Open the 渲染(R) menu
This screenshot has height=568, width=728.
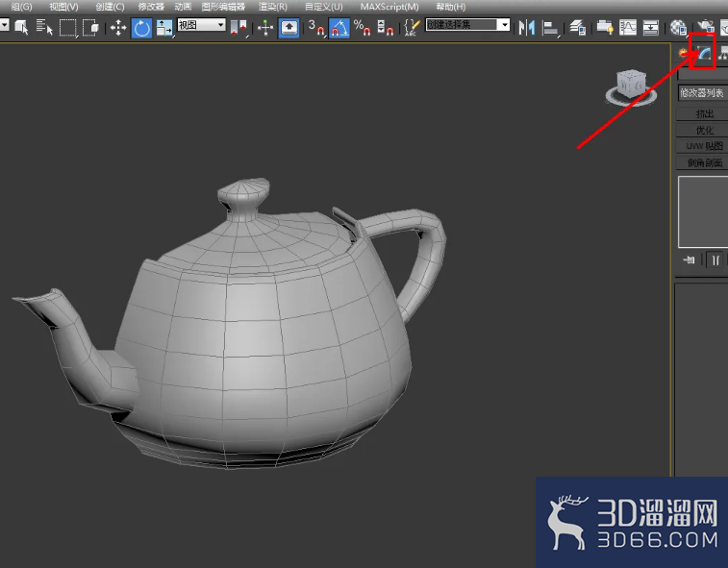click(273, 7)
